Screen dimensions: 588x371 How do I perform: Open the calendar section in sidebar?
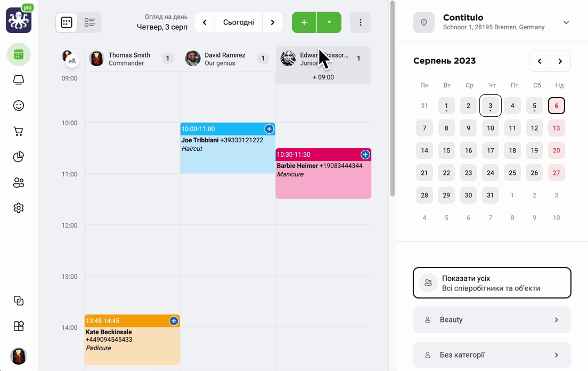click(18, 55)
